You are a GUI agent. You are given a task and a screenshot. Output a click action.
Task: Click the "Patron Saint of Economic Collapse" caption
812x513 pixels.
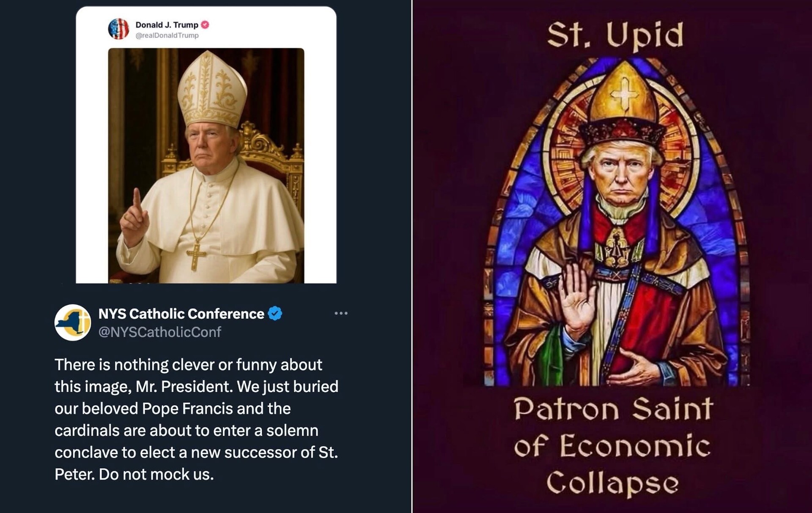pyautogui.click(x=613, y=446)
